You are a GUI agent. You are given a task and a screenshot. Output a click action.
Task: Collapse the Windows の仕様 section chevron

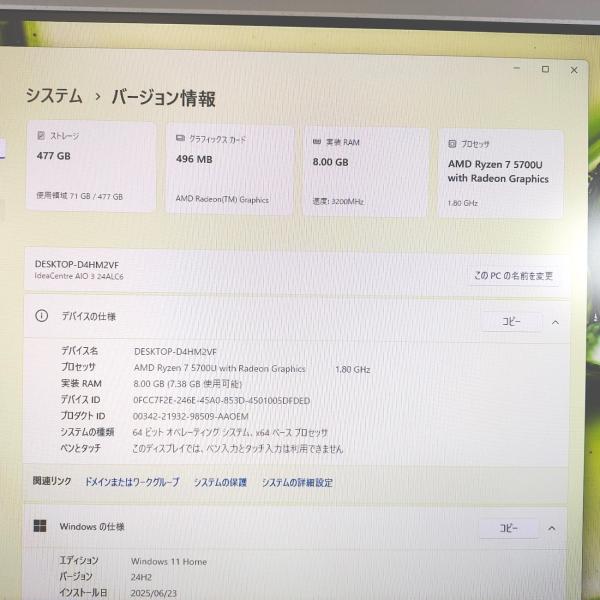[552, 529]
